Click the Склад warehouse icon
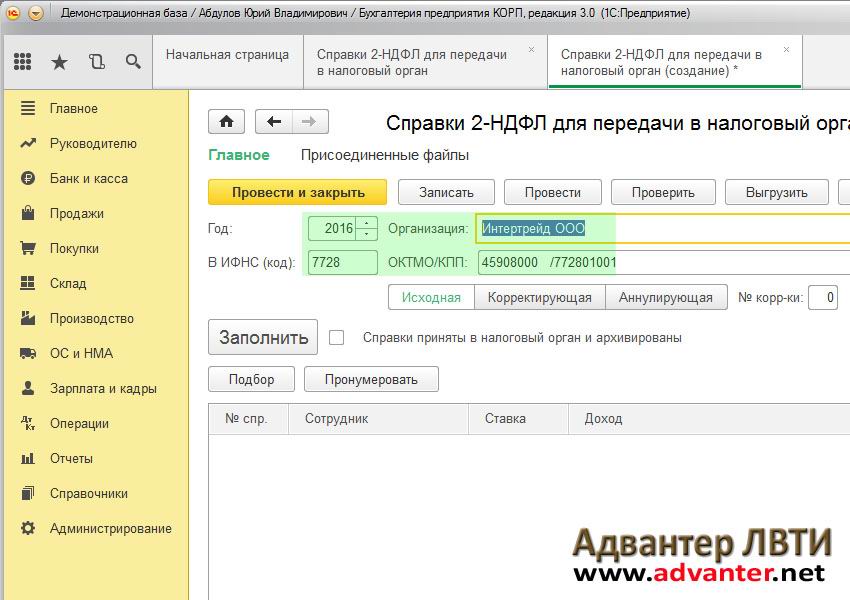 pos(28,283)
